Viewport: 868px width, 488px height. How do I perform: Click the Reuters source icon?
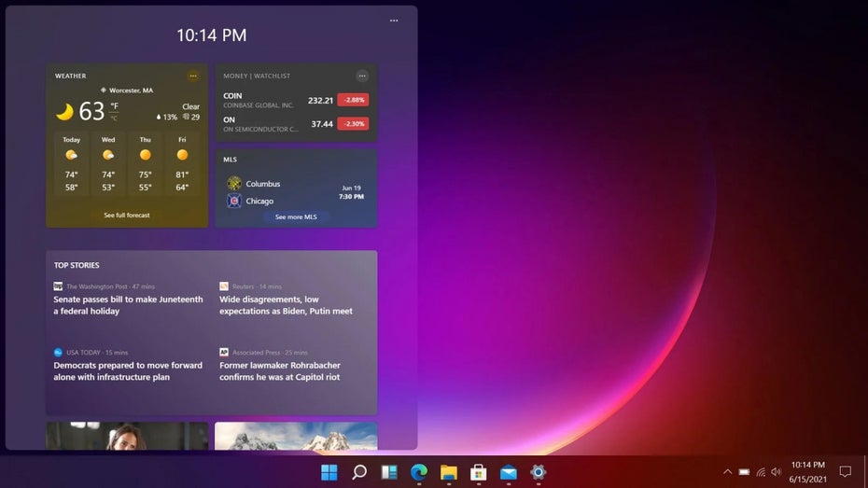224,286
